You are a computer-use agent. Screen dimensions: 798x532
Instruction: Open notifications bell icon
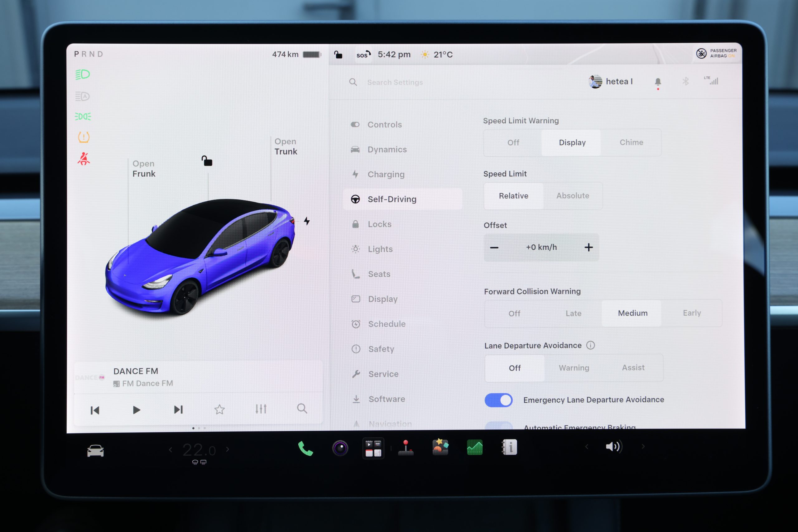pos(658,82)
